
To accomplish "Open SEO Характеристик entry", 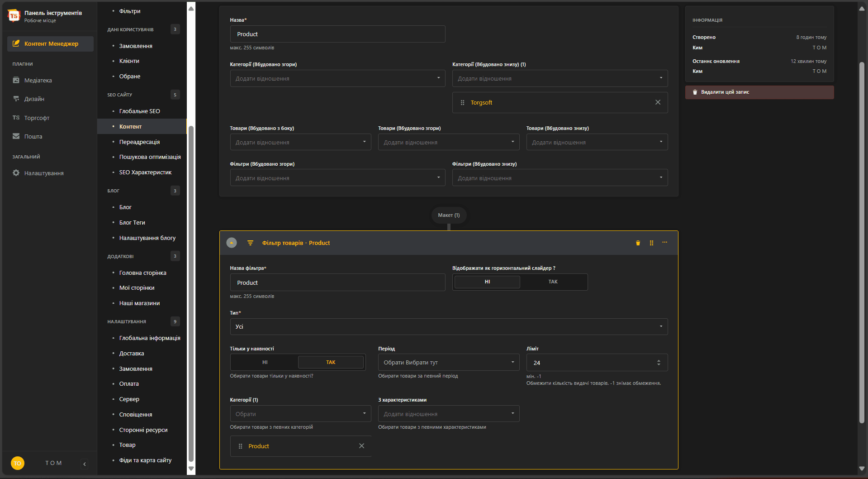I will coord(146,172).
